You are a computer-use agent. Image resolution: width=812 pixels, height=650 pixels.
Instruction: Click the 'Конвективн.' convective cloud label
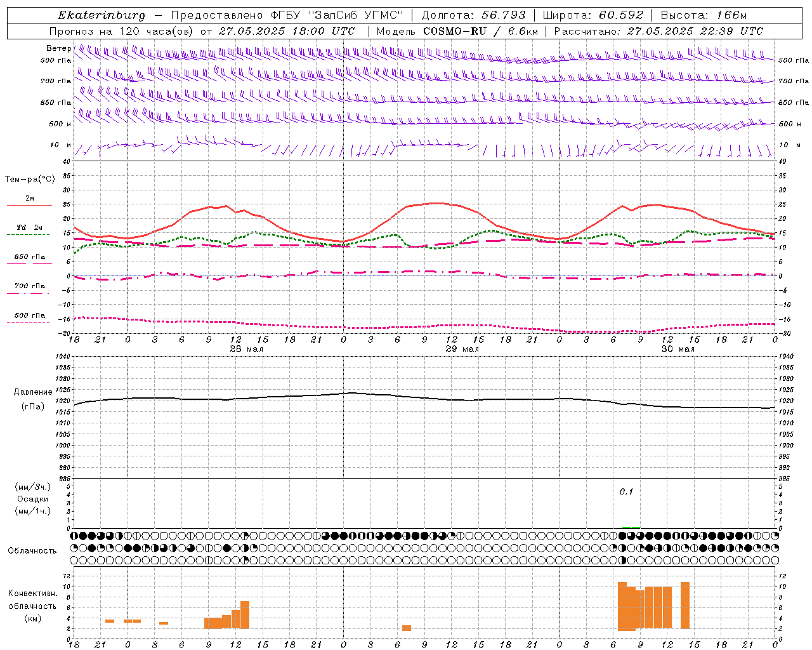[x=33, y=594]
